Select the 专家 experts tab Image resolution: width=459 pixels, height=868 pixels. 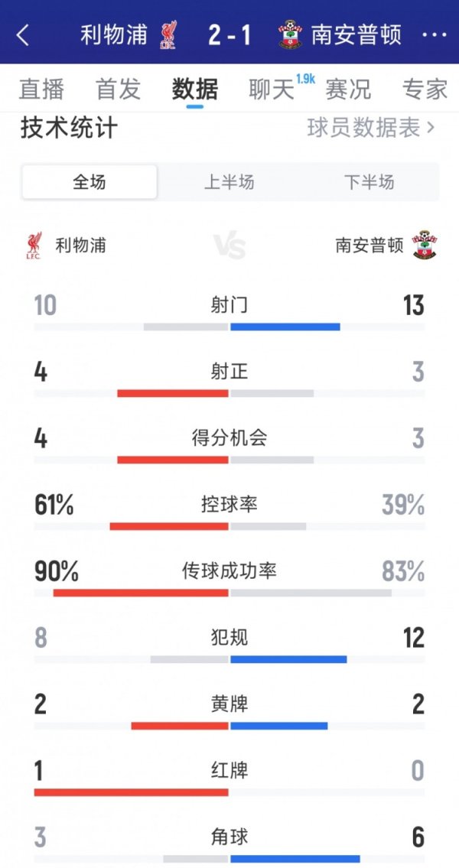click(425, 89)
